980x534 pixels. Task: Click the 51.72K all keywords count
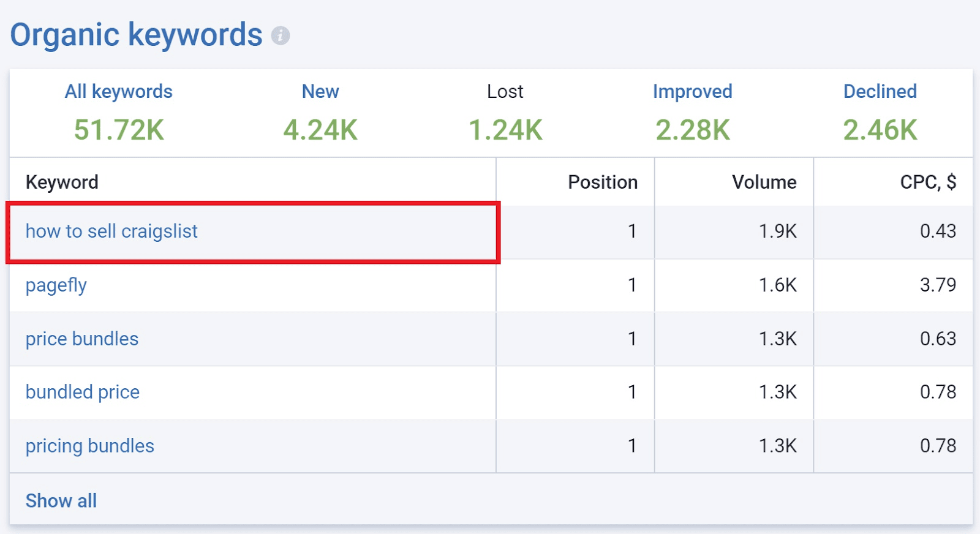point(119,130)
